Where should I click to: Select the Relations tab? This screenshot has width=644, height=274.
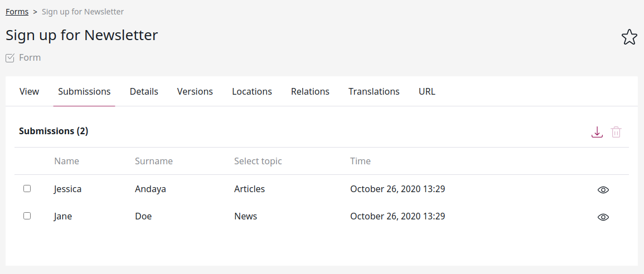tap(310, 91)
